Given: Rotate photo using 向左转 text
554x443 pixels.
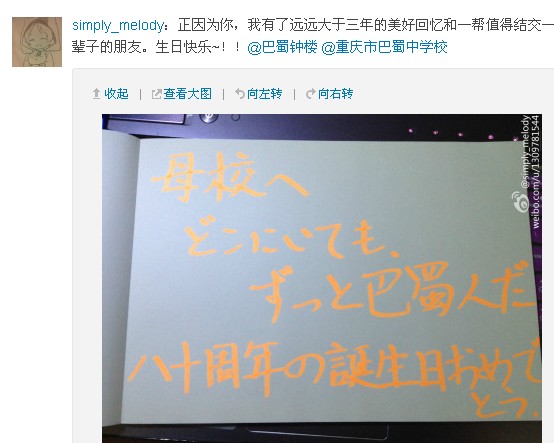Looking at the screenshot, I should tap(264, 94).
